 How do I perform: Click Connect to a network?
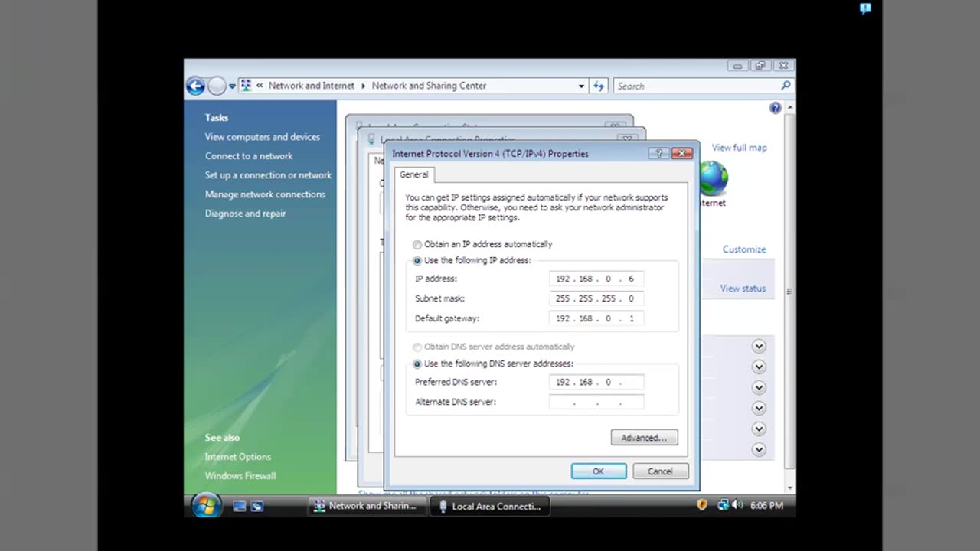coord(249,156)
